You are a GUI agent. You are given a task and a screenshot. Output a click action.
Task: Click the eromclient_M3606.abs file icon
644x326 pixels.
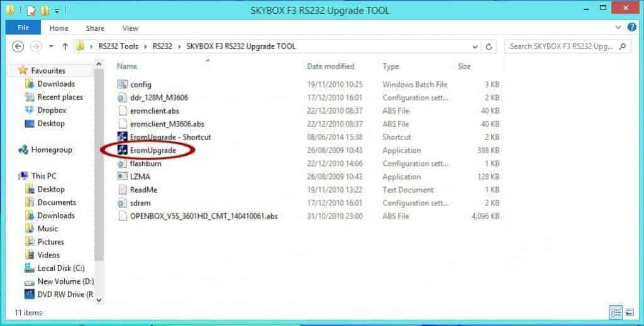click(x=123, y=124)
